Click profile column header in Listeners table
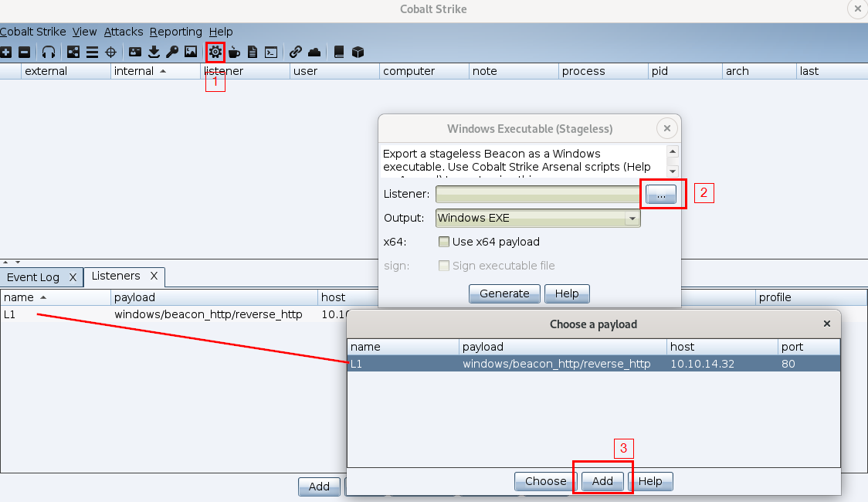 (x=811, y=297)
